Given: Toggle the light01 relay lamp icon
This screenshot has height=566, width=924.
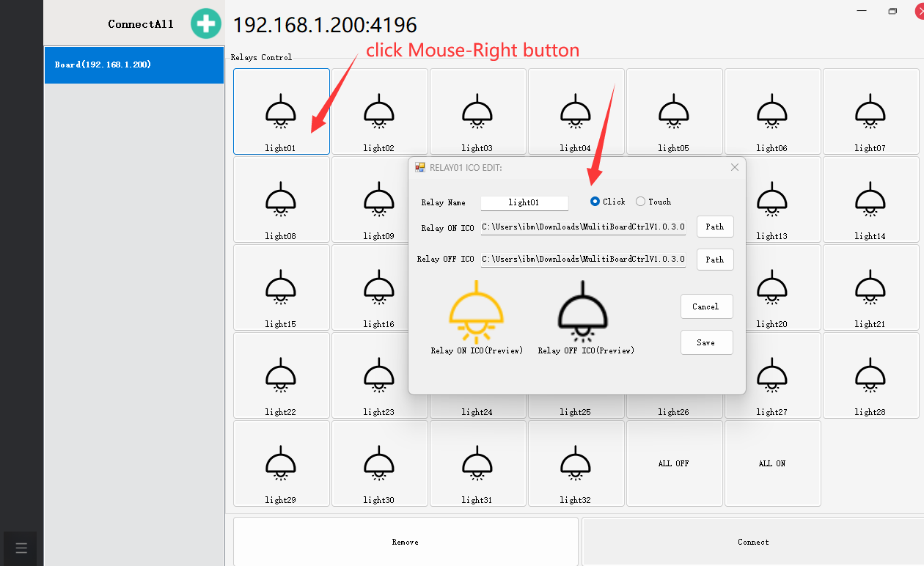Looking at the screenshot, I should (280, 111).
